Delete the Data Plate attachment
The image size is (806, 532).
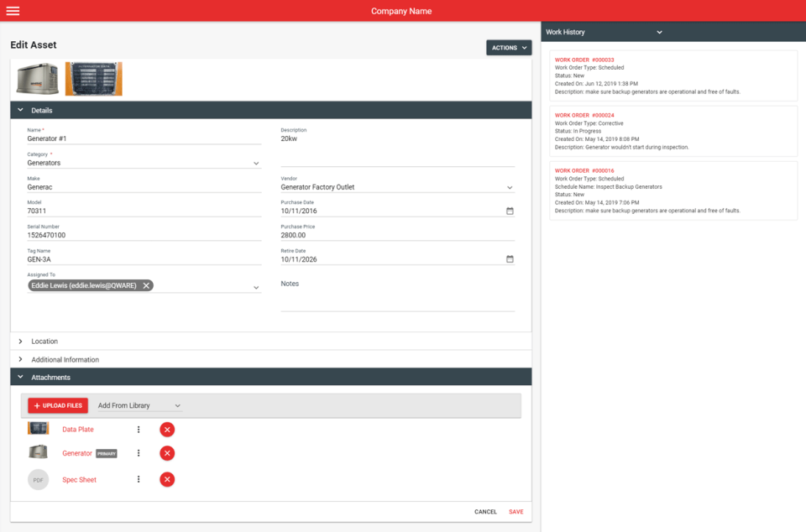coord(166,429)
